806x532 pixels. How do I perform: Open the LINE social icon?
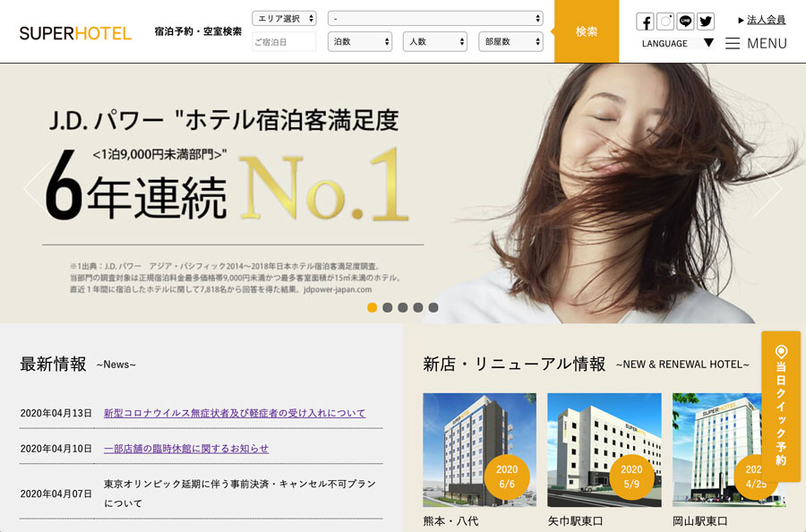[685, 21]
